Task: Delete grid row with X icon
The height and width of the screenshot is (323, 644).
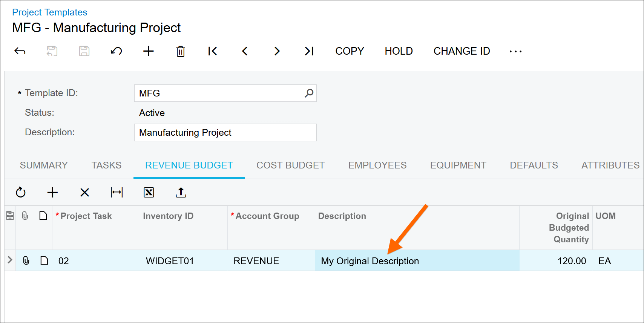Action: pyautogui.click(x=85, y=193)
